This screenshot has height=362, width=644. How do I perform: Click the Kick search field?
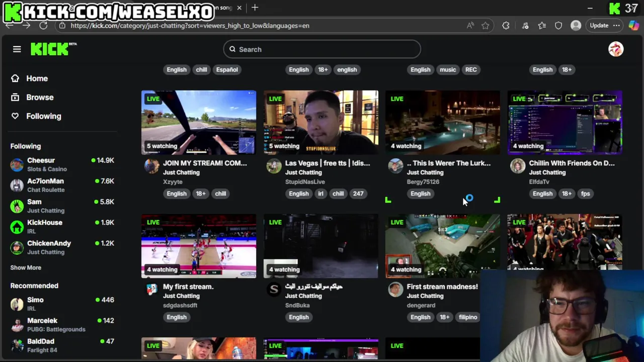[322, 49]
